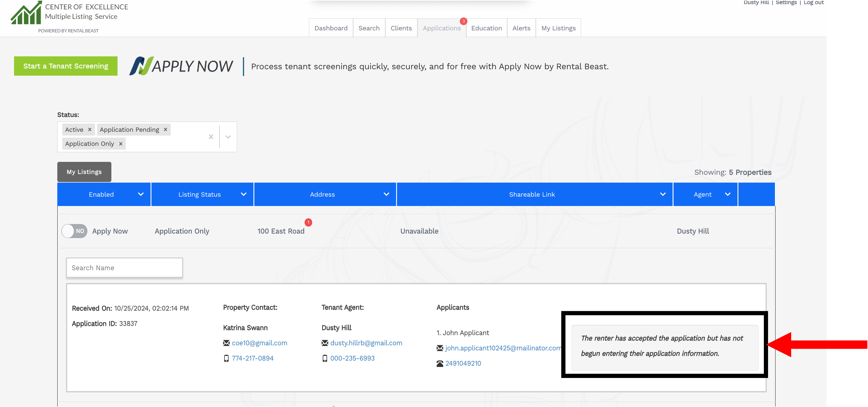
Task: Open the Shareable Link column dropdown
Action: (x=662, y=194)
